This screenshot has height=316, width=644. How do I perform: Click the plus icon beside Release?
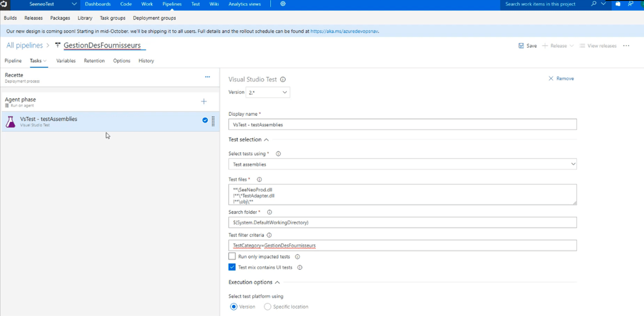coord(545,46)
